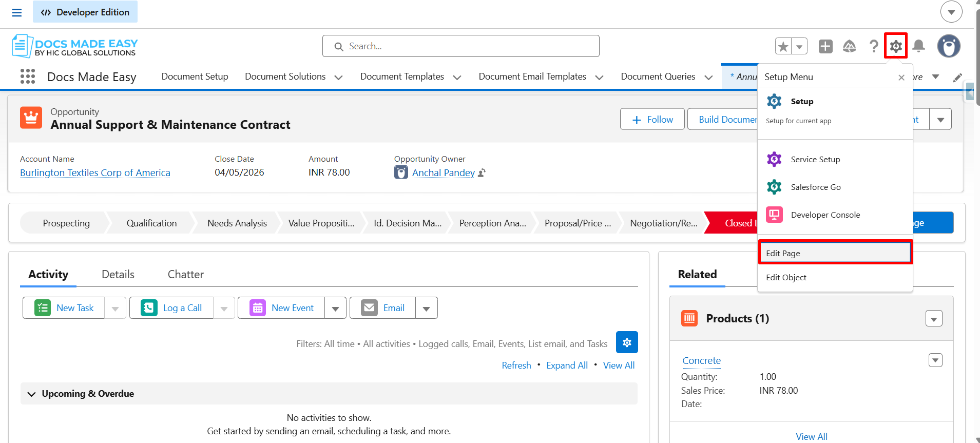Select the Prospecting stage in path
Screen dimensions: 980x443
[x=66, y=223]
